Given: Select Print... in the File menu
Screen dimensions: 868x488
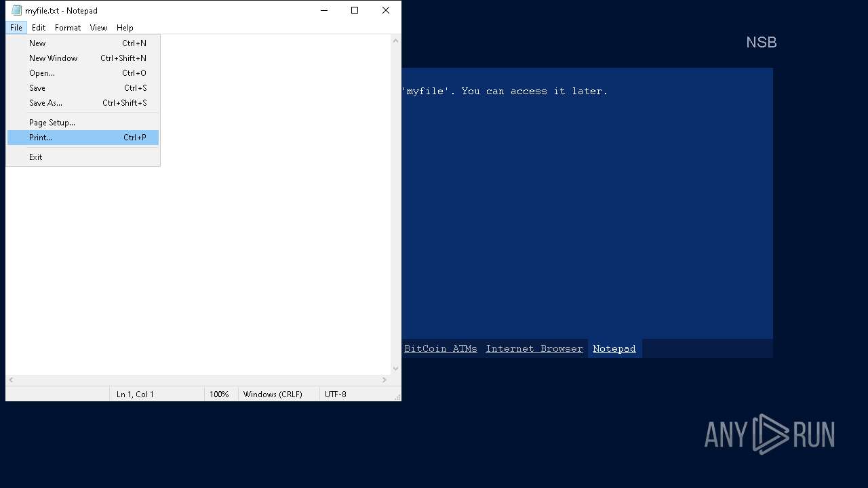Looking at the screenshot, I should coord(83,138).
